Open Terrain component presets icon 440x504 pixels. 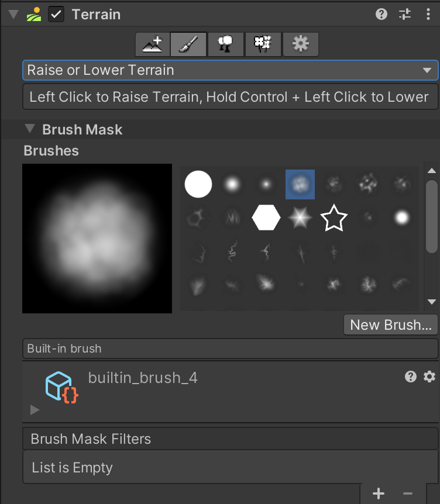(x=405, y=14)
